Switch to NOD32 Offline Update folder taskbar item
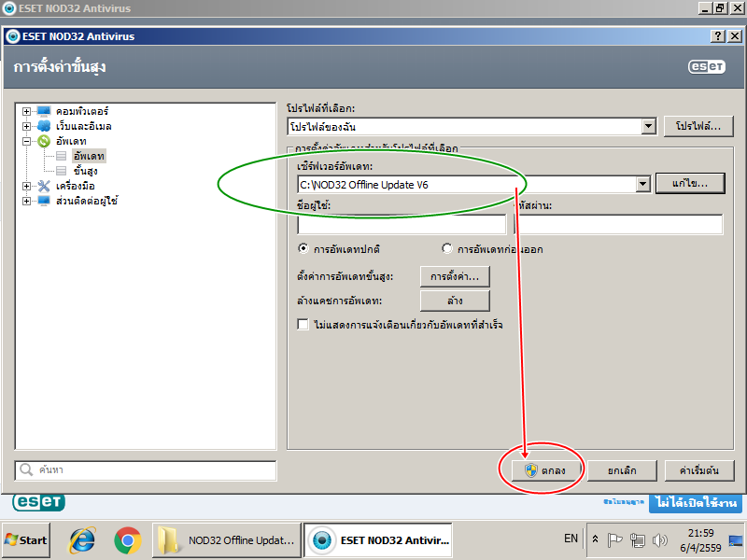 coord(227,540)
